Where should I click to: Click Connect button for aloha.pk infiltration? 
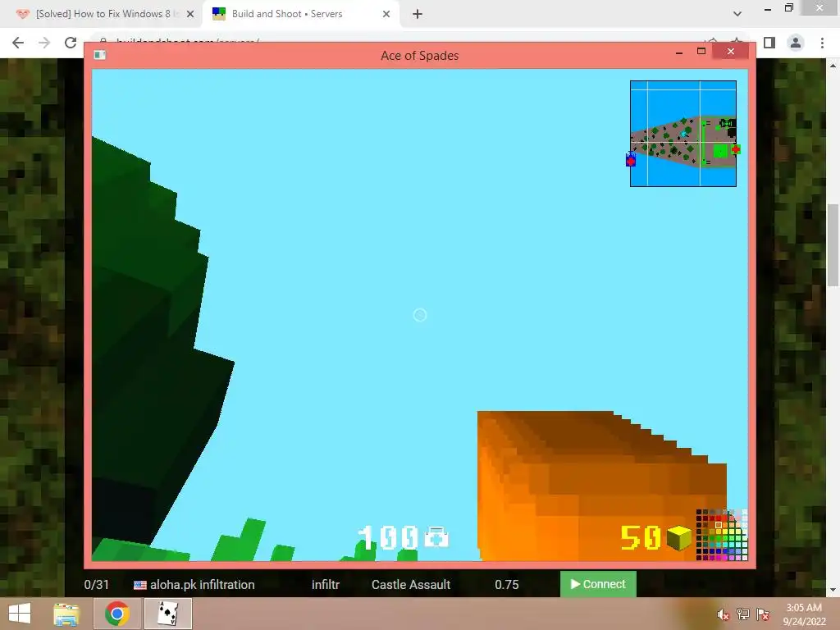click(598, 584)
